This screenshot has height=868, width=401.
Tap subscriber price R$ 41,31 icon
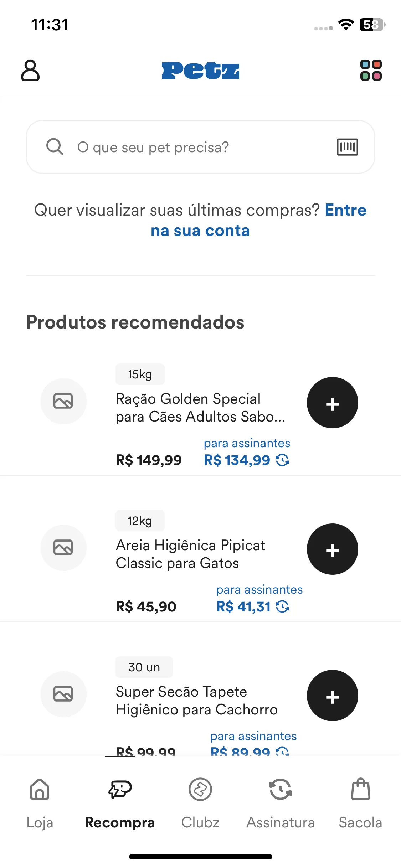(282, 606)
